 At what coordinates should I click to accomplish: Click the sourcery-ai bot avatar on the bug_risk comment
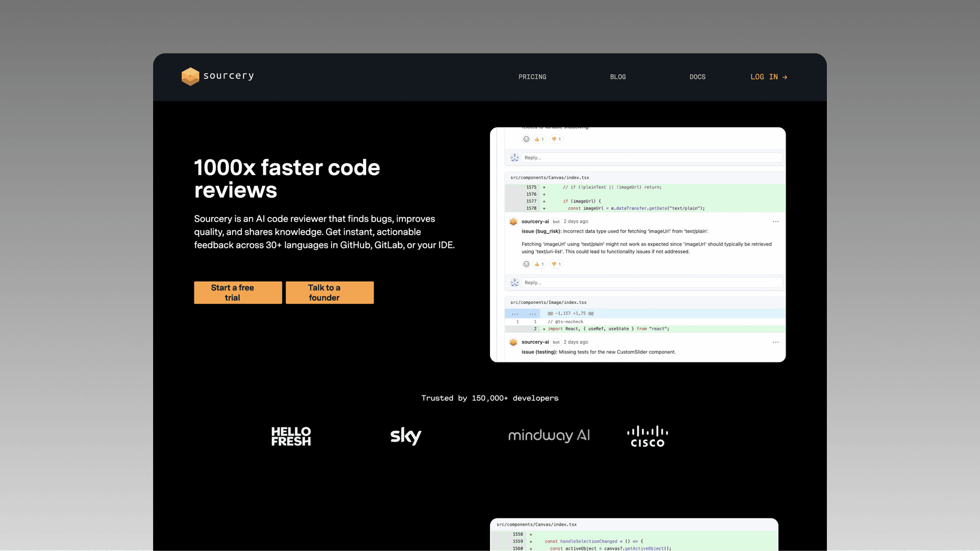pos(513,222)
